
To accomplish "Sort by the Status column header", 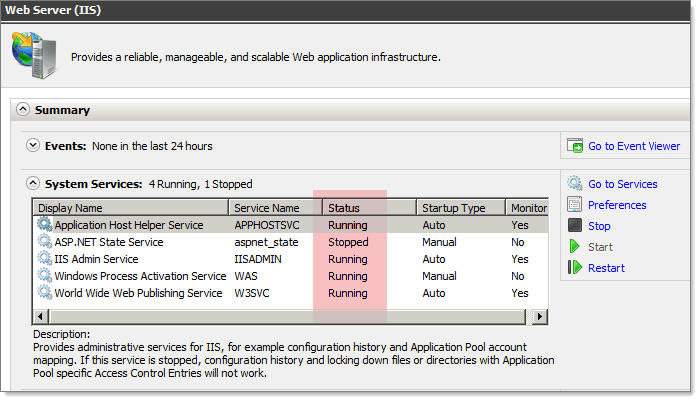I will click(x=369, y=208).
